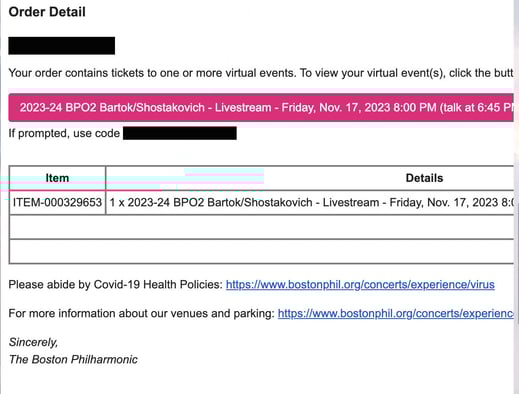Screen dimensions: 519x394
Task: Click 'The Boston Philharmonic' signature
Action: [73, 360]
